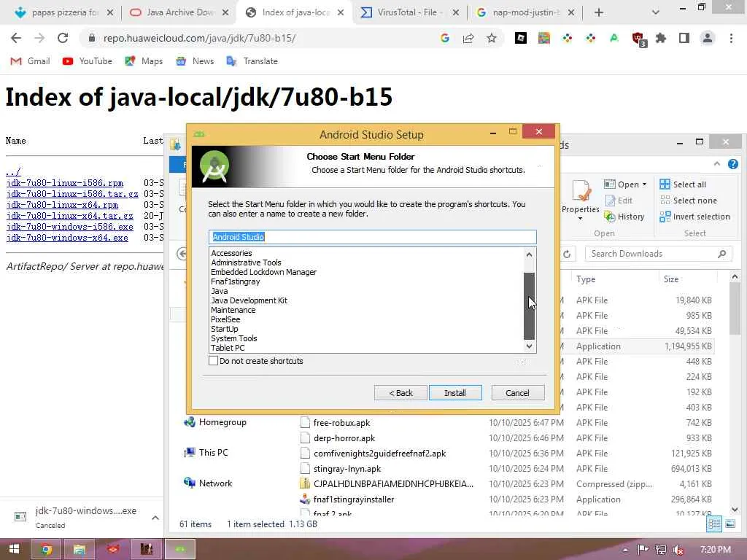Open jdk-7u80-linux-i586.rpm link

[65, 183]
